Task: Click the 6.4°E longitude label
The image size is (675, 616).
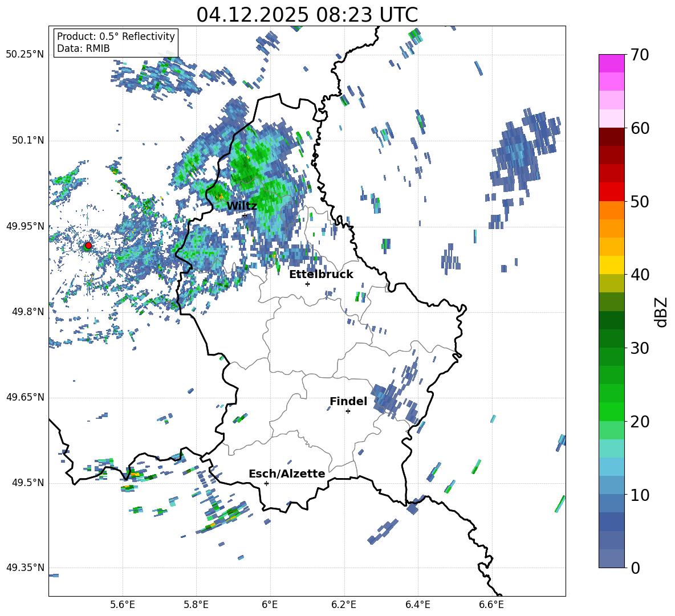Action: pyautogui.click(x=417, y=605)
